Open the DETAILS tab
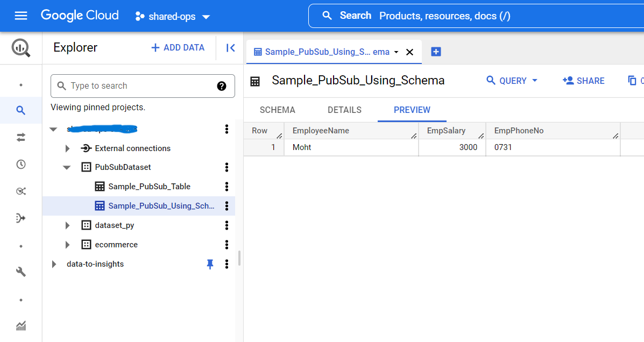Viewport: 644px width, 342px height. pos(344,110)
